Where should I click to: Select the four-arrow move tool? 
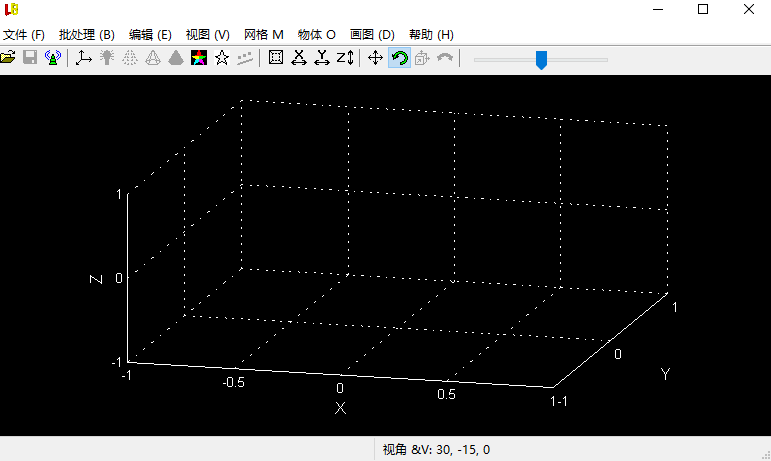[x=376, y=58]
